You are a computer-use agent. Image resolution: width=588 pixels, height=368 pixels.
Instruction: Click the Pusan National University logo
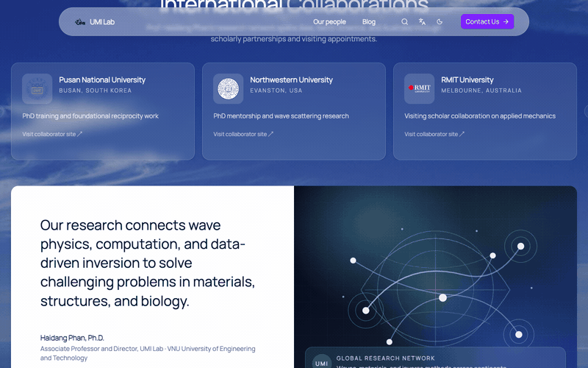tap(37, 89)
